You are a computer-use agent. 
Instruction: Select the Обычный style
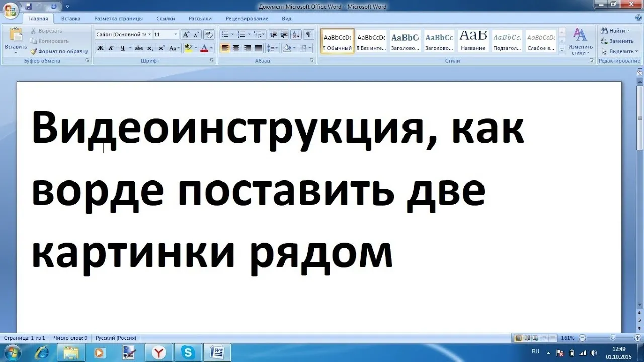338,40
